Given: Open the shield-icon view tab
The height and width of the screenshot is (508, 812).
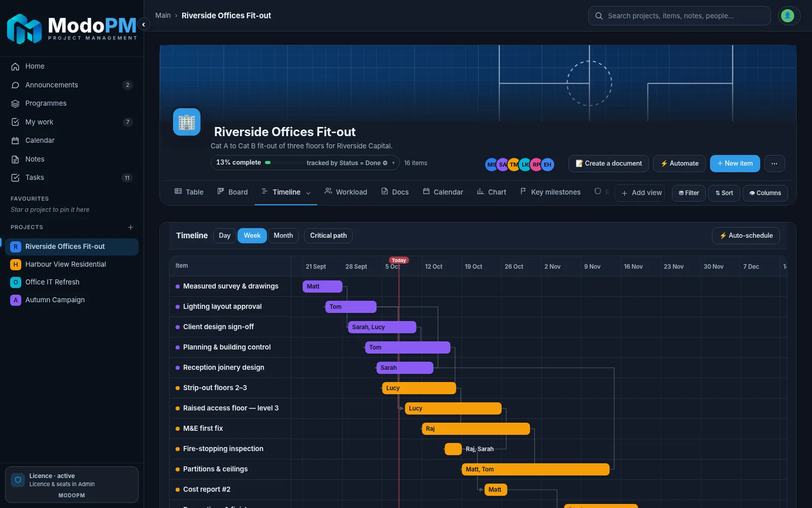Looking at the screenshot, I should point(598,192).
